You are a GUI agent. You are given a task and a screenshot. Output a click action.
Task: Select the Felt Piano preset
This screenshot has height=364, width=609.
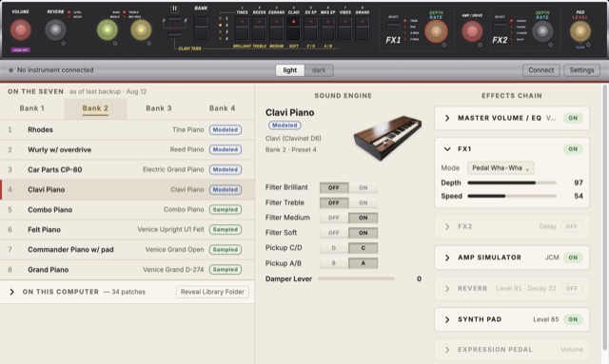pyautogui.click(x=128, y=230)
